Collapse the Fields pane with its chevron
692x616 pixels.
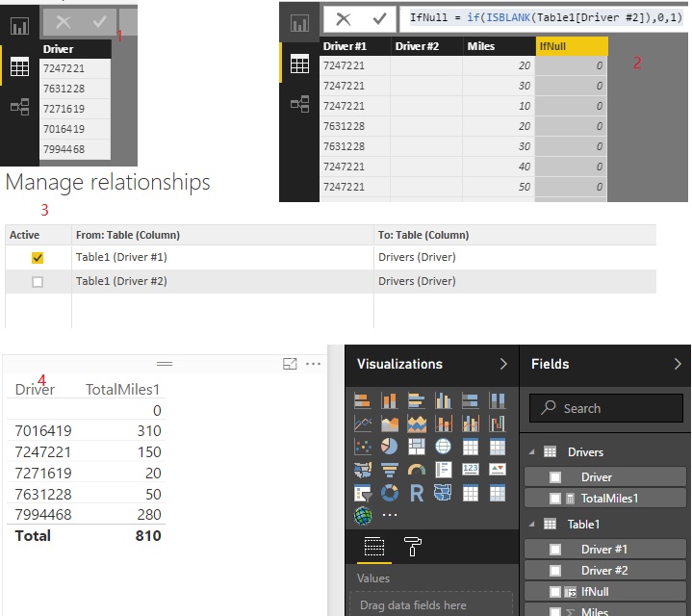(x=678, y=364)
